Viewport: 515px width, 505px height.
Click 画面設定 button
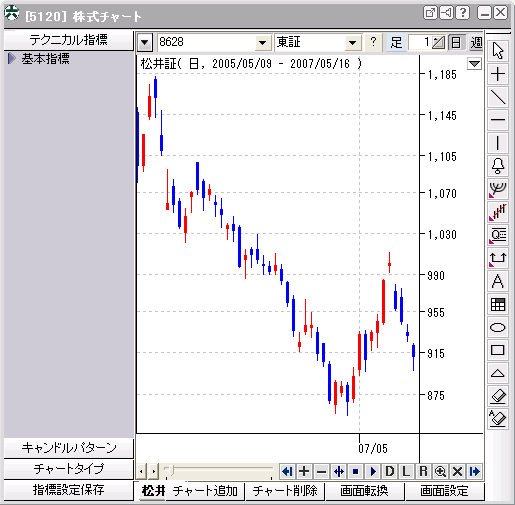coord(444,491)
